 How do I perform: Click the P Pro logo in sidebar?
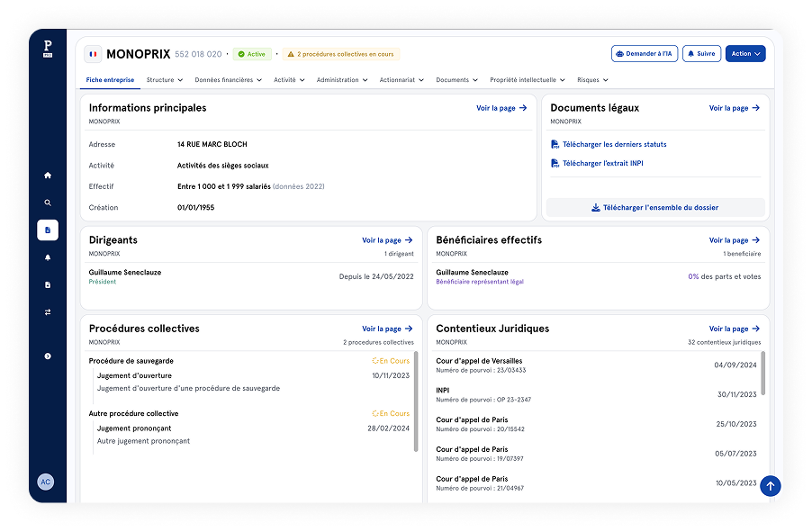pos(48,49)
